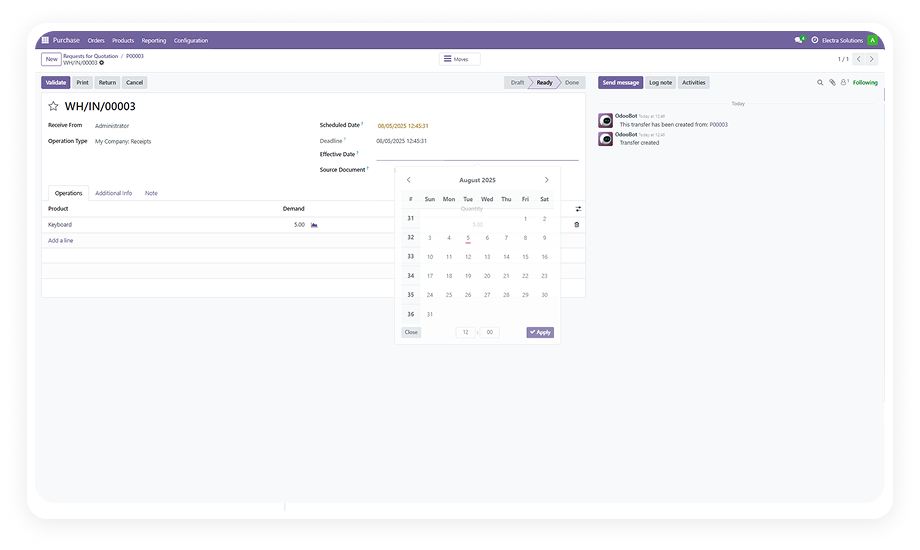The width and height of the screenshot is (920, 550).
Task: Open P00003 breadcrumb link
Action: [135, 56]
